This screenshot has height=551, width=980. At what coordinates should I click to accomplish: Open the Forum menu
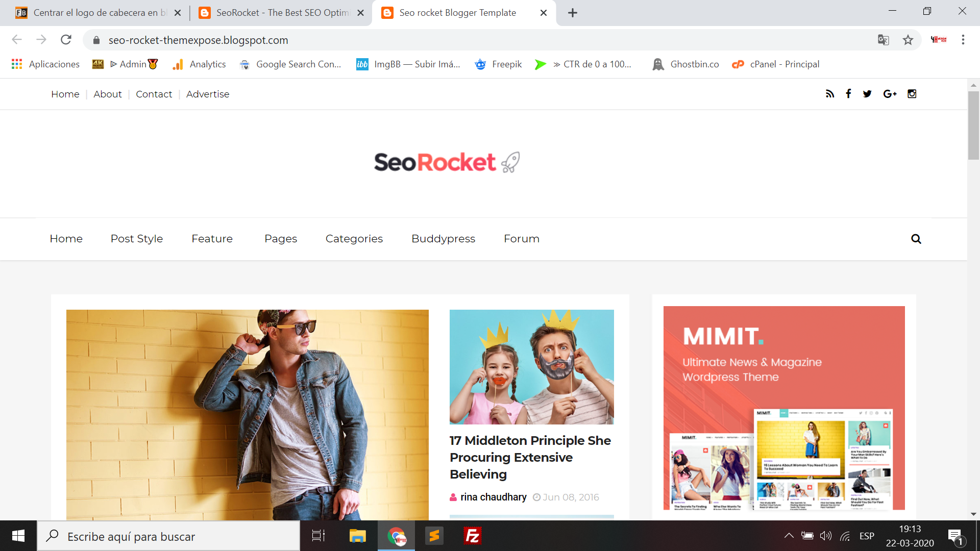[522, 239]
